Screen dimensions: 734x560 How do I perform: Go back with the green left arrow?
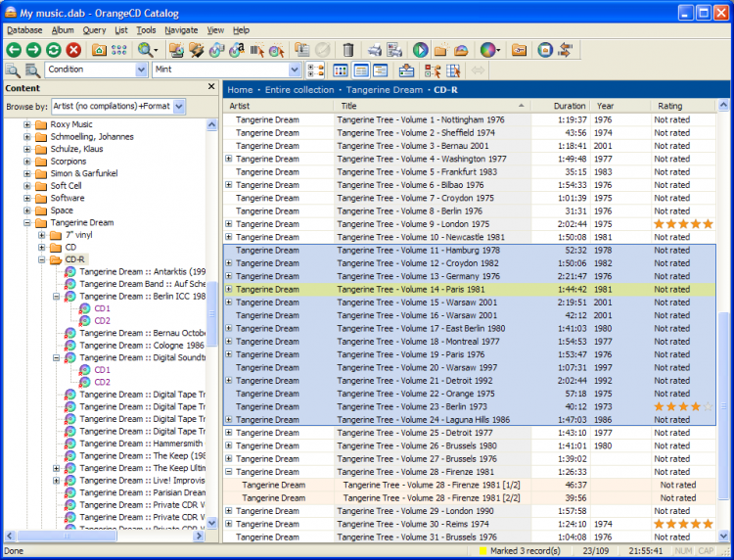[x=14, y=50]
